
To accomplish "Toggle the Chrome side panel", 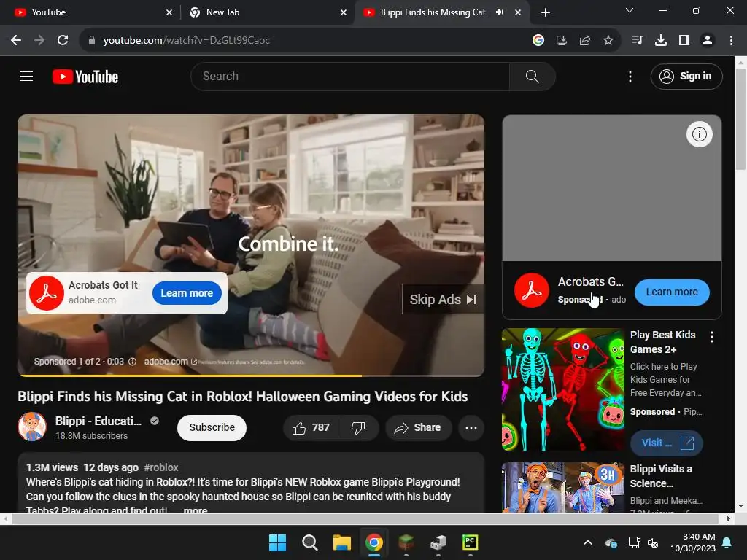I will point(684,41).
